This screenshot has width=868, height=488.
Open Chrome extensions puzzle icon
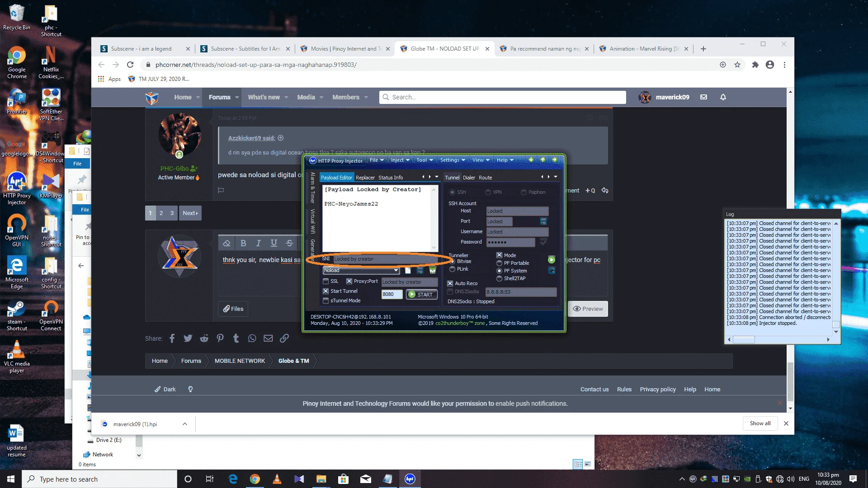tap(755, 65)
